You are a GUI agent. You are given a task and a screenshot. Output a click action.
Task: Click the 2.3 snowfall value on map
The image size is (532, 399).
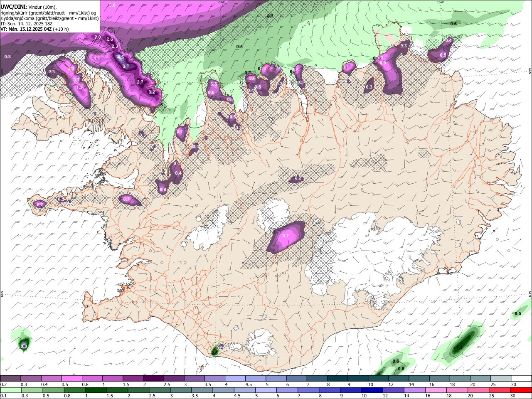pos(115,46)
